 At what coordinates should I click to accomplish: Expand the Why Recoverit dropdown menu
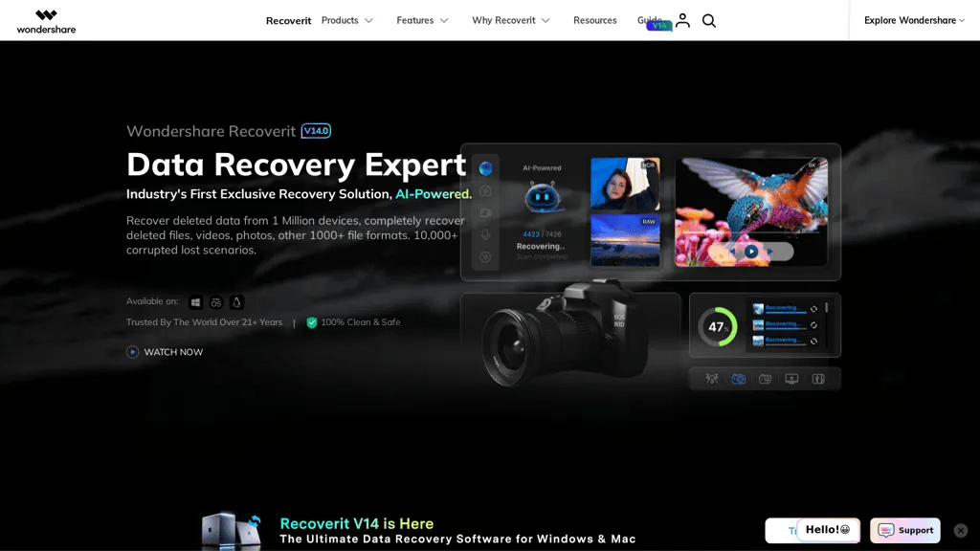pos(511,21)
